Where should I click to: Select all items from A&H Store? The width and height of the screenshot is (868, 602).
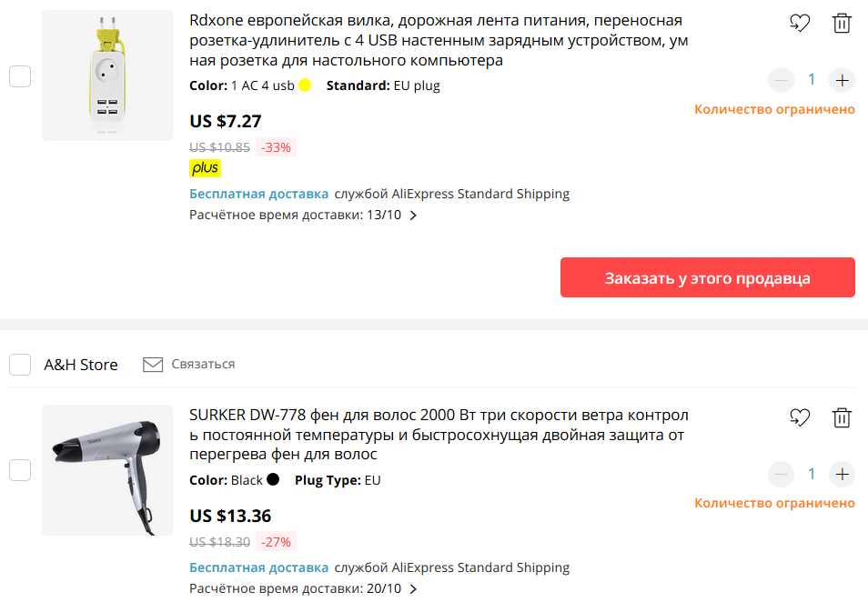[20, 365]
